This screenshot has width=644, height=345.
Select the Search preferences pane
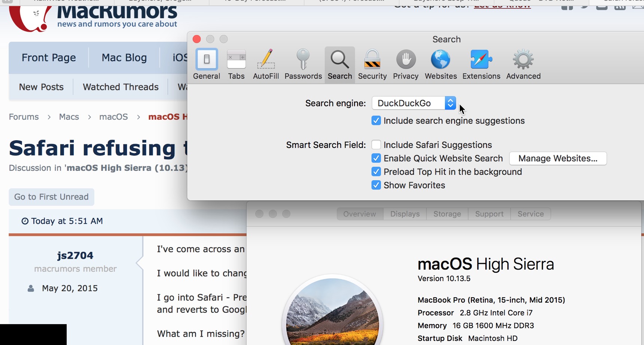[x=340, y=65]
